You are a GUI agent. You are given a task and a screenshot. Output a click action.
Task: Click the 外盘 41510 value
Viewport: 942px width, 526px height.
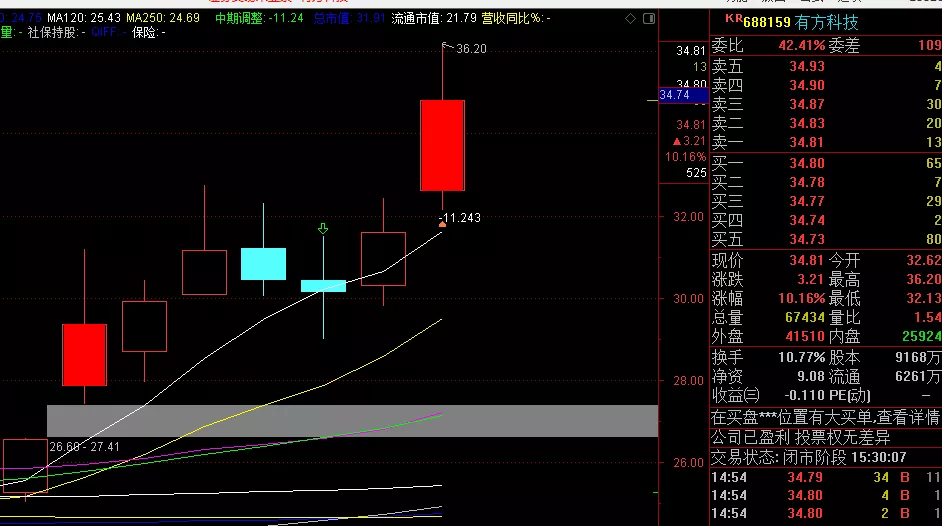[x=804, y=337]
